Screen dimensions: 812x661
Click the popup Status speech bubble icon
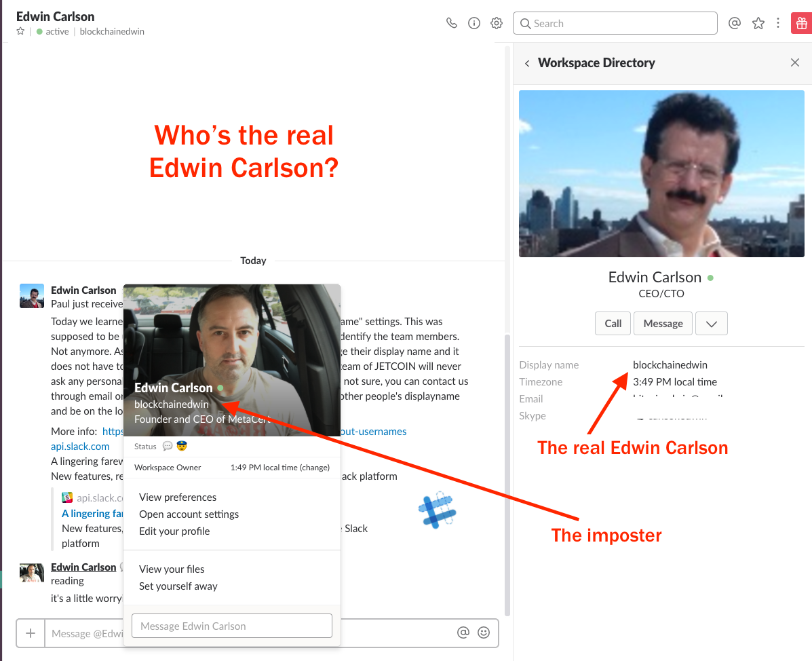click(168, 446)
